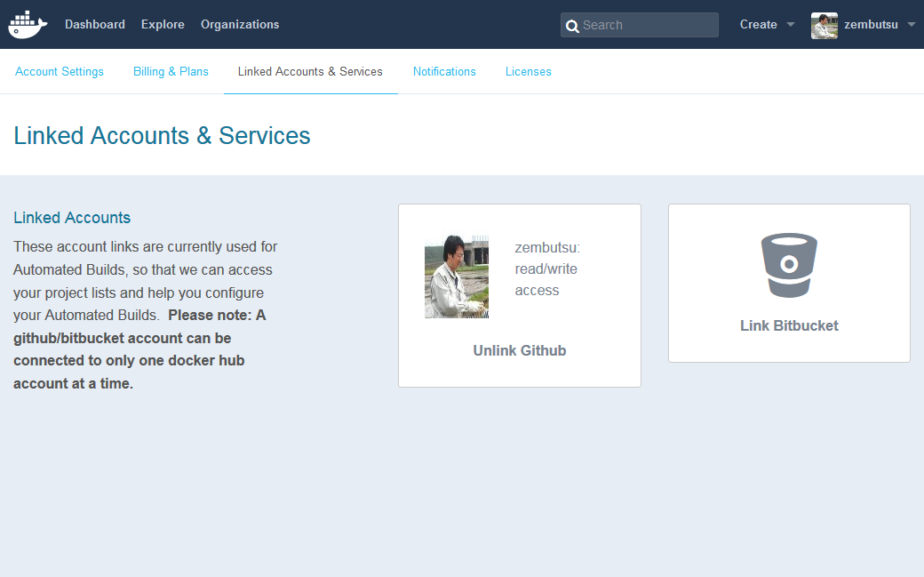
Task: Select the Linked Accounts & Services tab
Action: click(310, 71)
